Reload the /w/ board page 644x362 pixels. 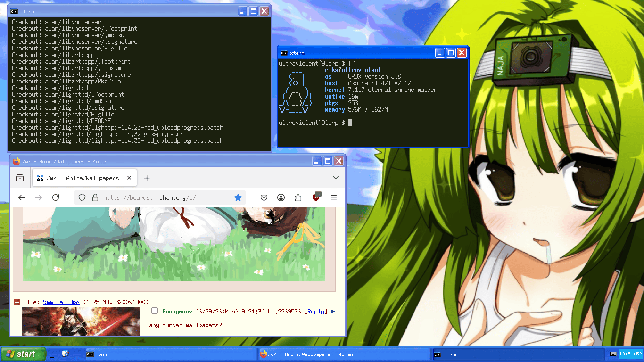[56, 197]
